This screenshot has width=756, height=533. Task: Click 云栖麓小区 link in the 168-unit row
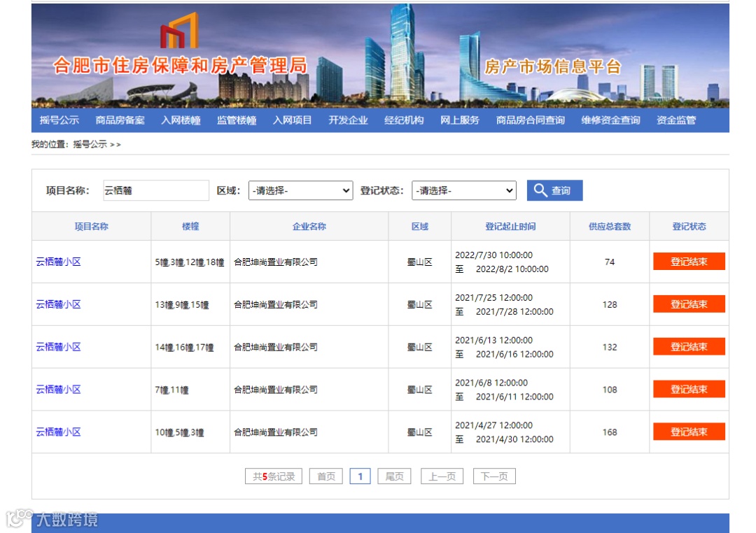point(58,432)
